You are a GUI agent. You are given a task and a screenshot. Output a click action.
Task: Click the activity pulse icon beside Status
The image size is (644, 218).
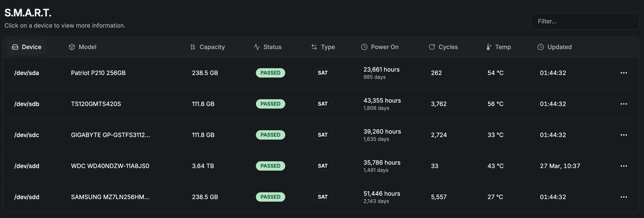257,47
